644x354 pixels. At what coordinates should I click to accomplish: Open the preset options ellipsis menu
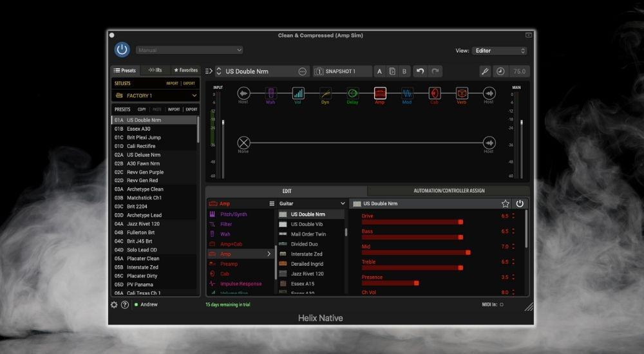(302, 71)
